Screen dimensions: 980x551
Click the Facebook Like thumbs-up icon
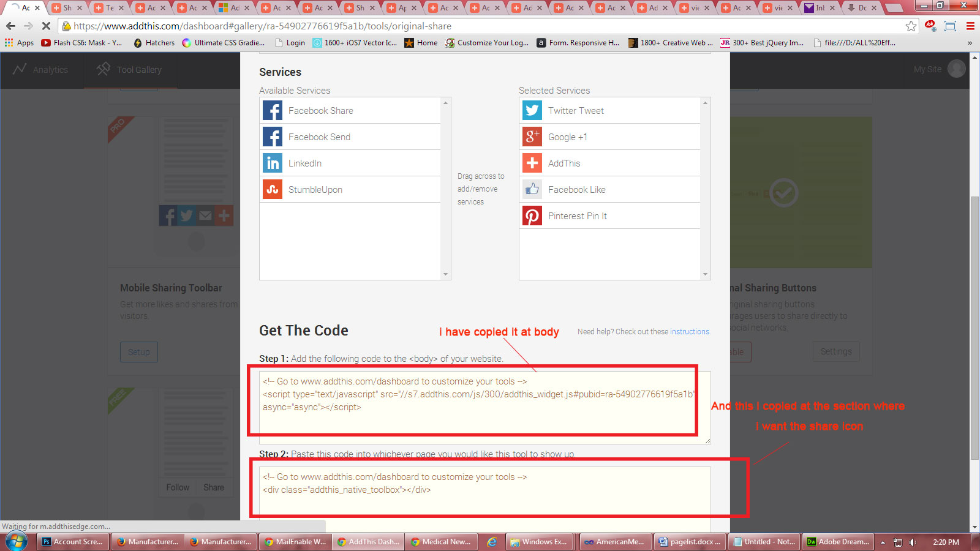(x=532, y=190)
